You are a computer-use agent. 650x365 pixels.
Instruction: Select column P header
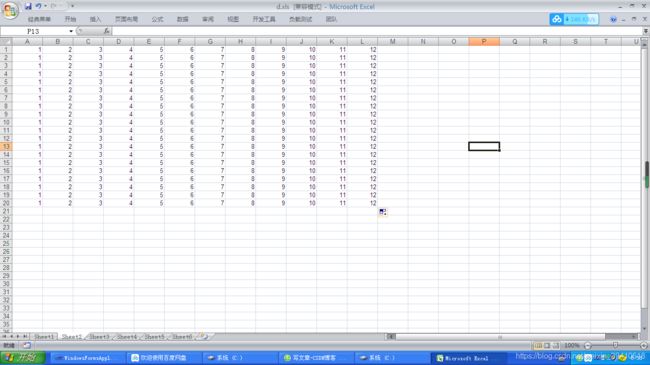click(x=484, y=41)
